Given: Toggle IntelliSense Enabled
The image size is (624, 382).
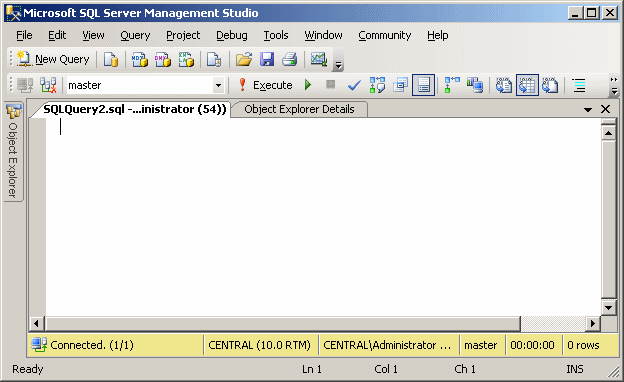Looking at the screenshot, I should click(x=423, y=85).
